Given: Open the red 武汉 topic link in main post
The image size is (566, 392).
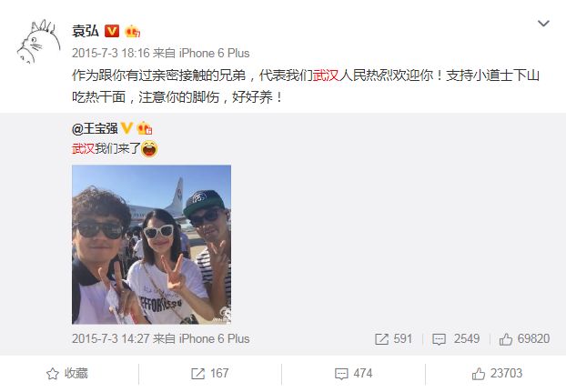Looking at the screenshot, I should pos(325,75).
